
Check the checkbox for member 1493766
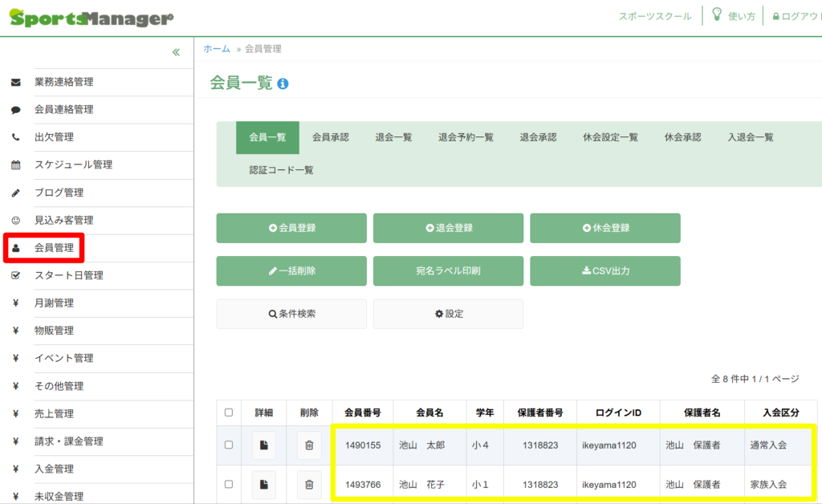coord(229,484)
